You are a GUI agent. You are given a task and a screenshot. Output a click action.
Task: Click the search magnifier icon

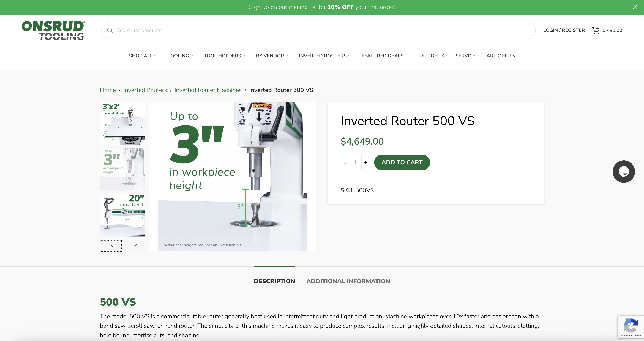(x=110, y=30)
